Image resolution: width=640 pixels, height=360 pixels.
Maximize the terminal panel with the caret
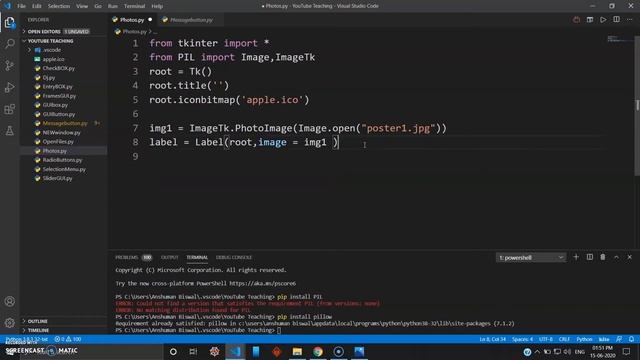coord(616,257)
